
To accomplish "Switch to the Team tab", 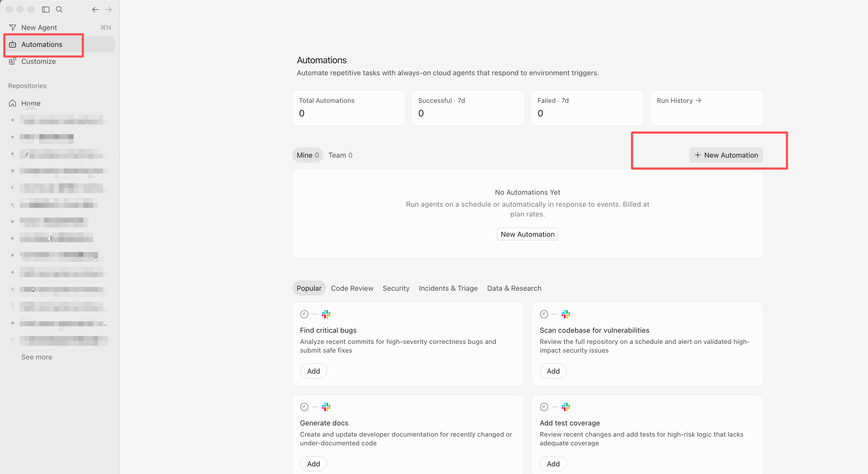I will 340,155.
